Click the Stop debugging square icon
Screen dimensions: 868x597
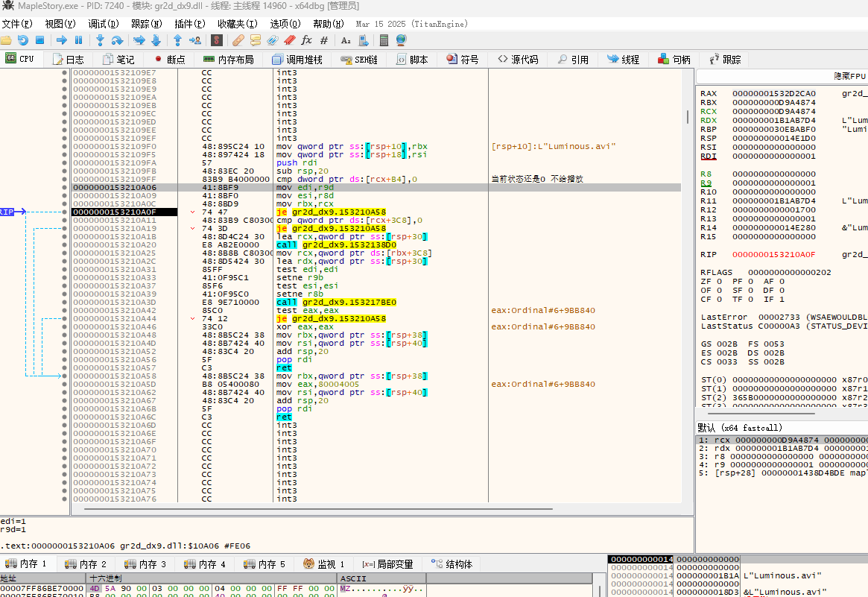(40, 40)
